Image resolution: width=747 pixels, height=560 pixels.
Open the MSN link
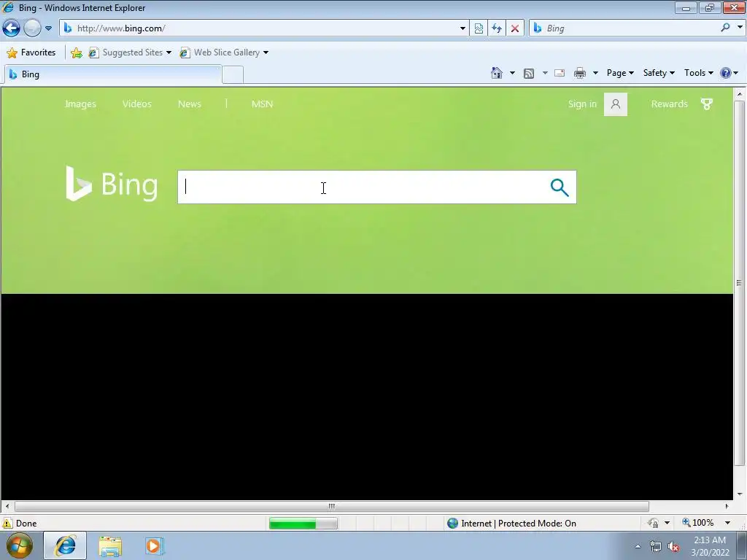point(262,104)
